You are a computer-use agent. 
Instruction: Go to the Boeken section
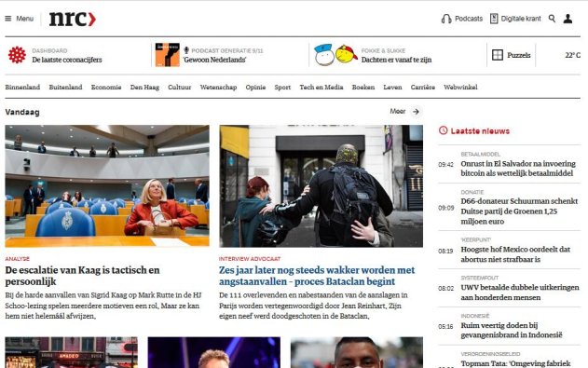point(363,88)
